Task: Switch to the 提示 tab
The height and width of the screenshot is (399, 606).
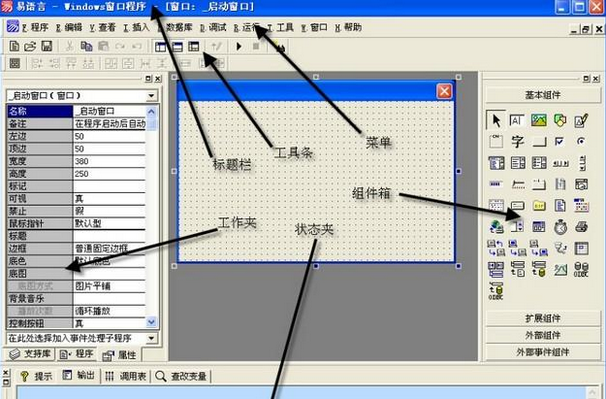Action: [36, 376]
